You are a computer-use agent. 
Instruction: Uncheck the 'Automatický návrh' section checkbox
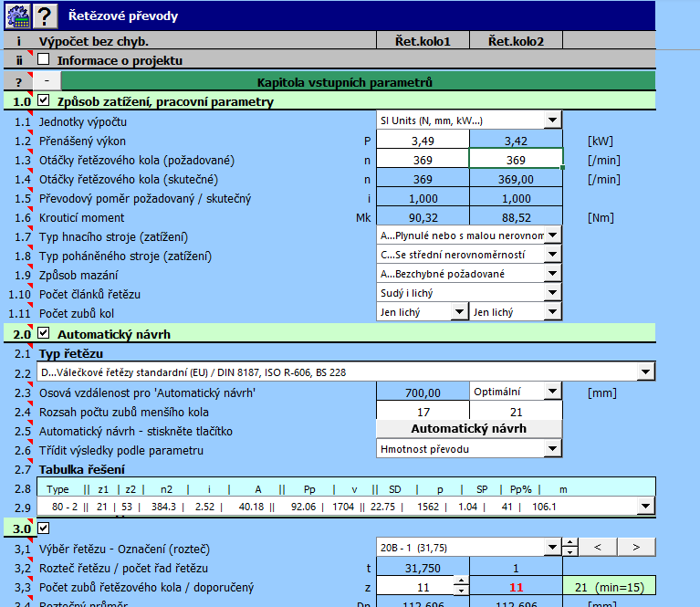click(x=45, y=334)
